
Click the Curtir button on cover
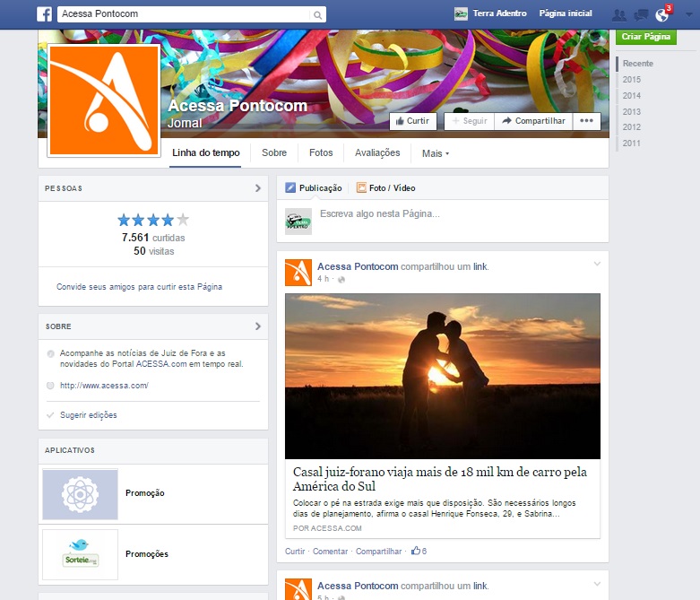[x=413, y=121]
